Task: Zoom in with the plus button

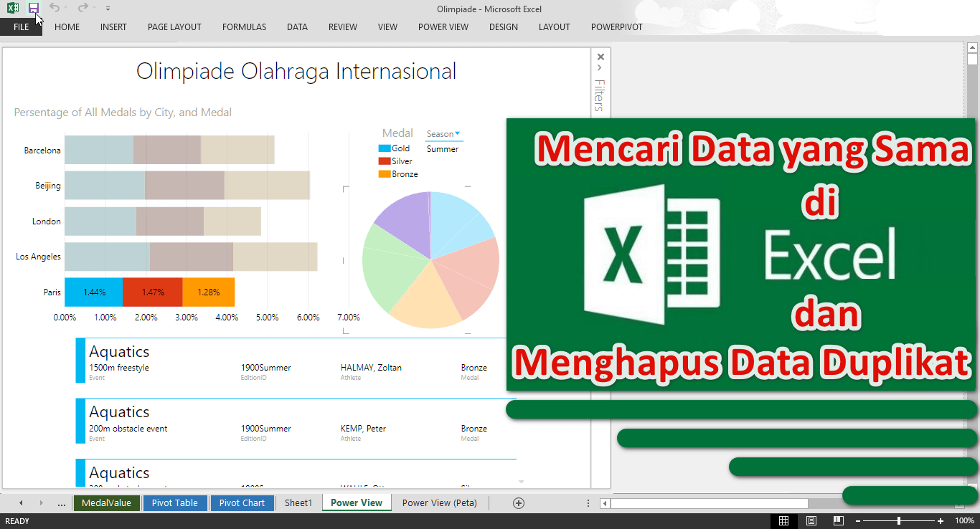Action: click(941, 521)
